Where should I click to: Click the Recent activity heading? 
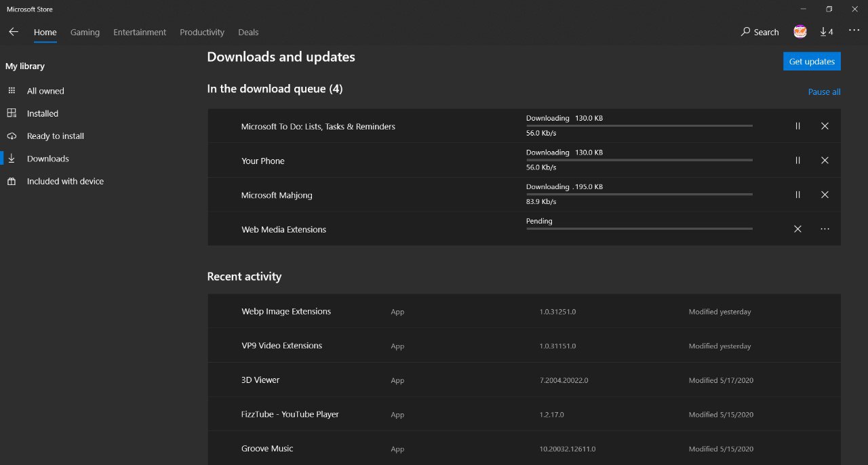(x=244, y=277)
